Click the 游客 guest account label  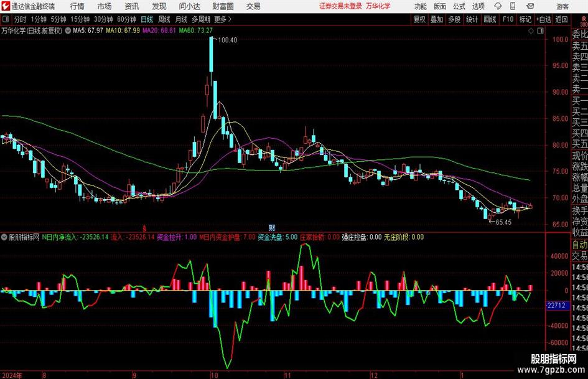click(x=562, y=6)
